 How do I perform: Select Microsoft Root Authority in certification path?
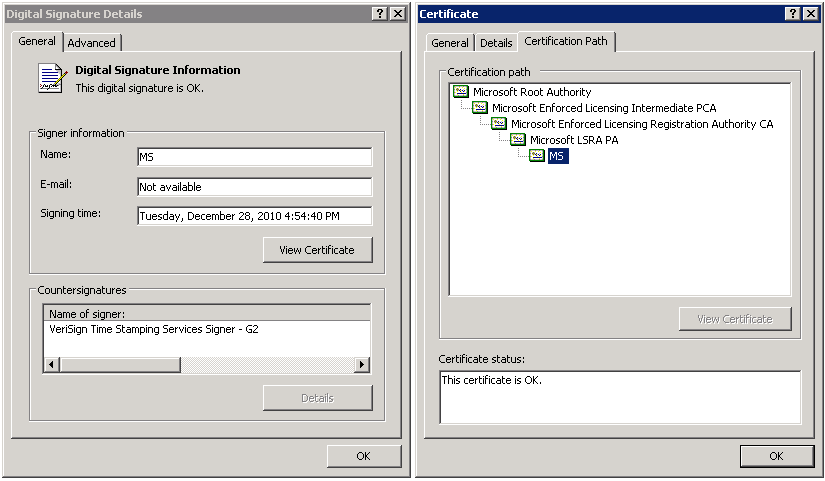pyautogui.click(x=532, y=92)
